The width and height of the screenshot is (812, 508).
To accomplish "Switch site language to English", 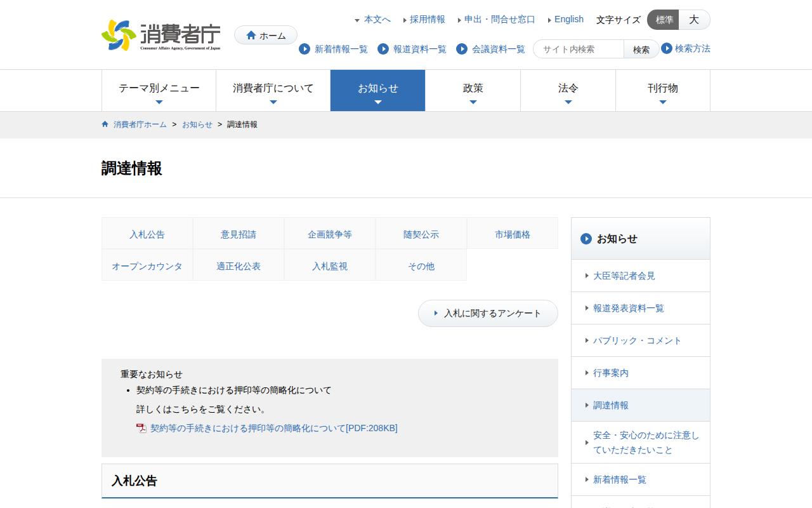I will click(x=568, y=20).
